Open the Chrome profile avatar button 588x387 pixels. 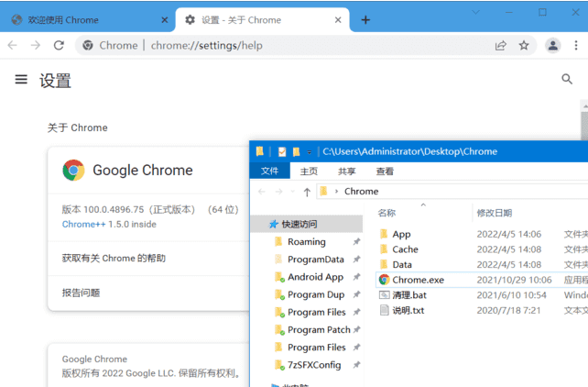[553, 46]
